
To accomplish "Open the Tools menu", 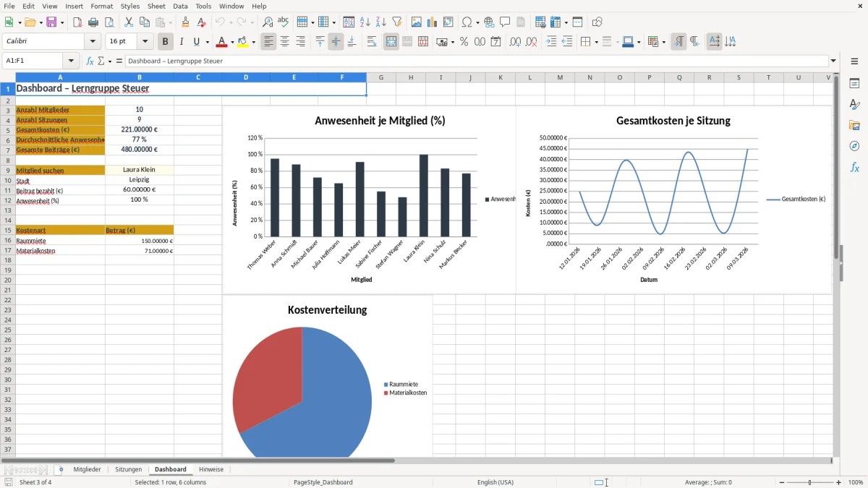I will (203, 6).
